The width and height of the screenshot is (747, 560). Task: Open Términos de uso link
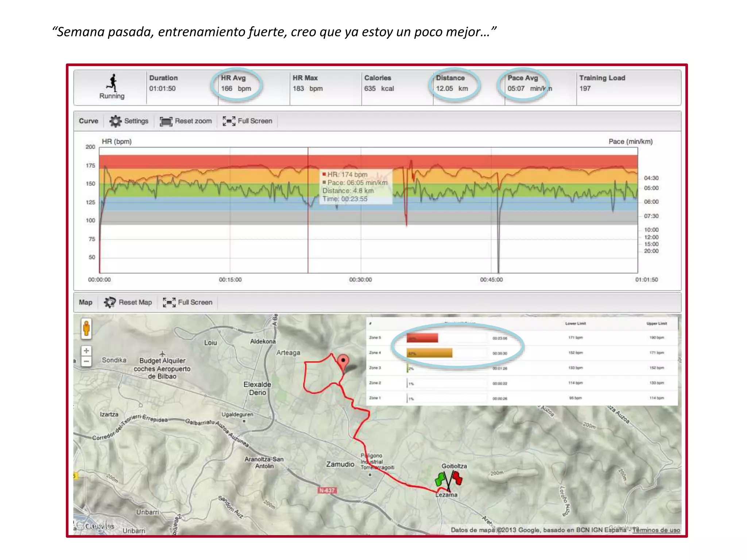coord(656,530)
